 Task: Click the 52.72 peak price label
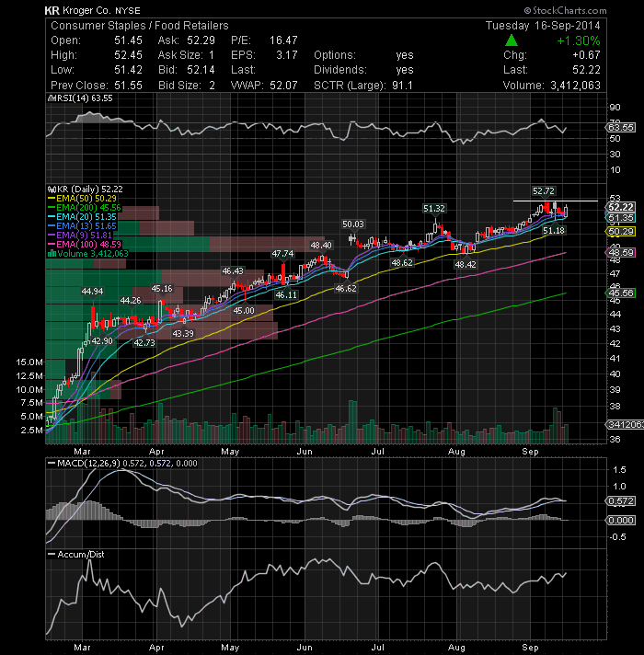[544, 191]
